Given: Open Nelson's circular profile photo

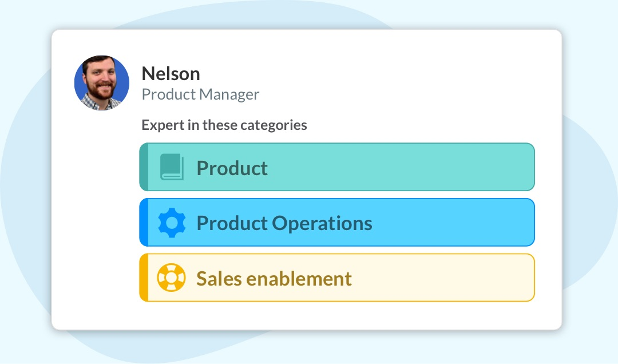Looking at the screenshot, I should coord(102,83).
